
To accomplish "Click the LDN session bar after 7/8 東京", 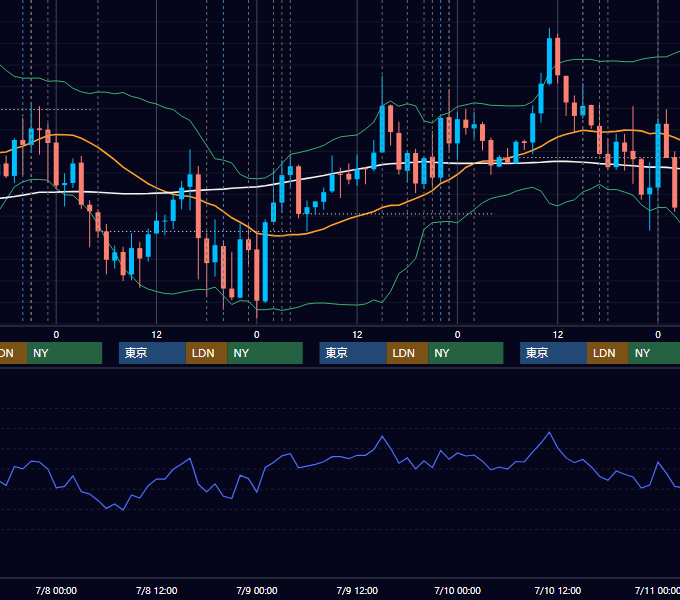I will point(206,353).
